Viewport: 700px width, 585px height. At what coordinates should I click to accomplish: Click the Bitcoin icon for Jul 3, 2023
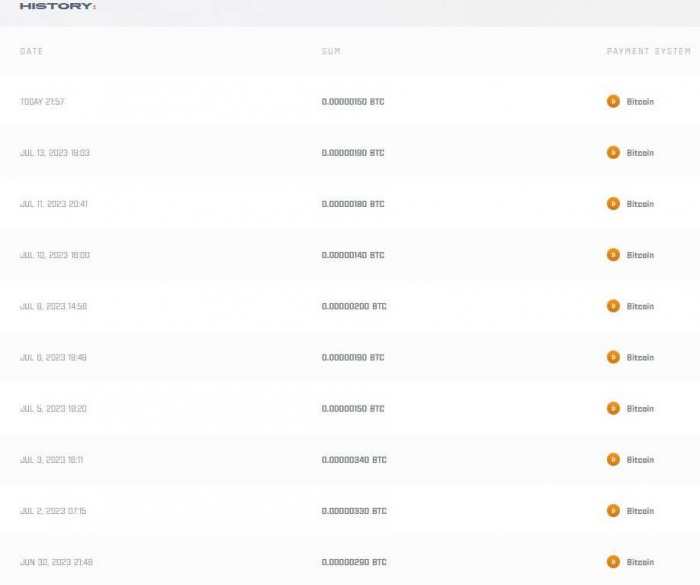pos(613,460)
